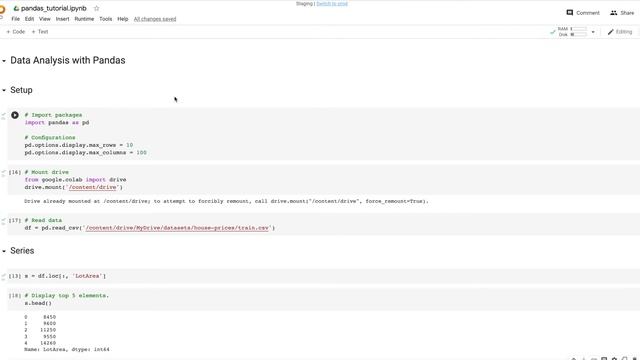The image size is (640, 360).
Task: Click the execution count [18] label
Action: [x=15, y=296]
